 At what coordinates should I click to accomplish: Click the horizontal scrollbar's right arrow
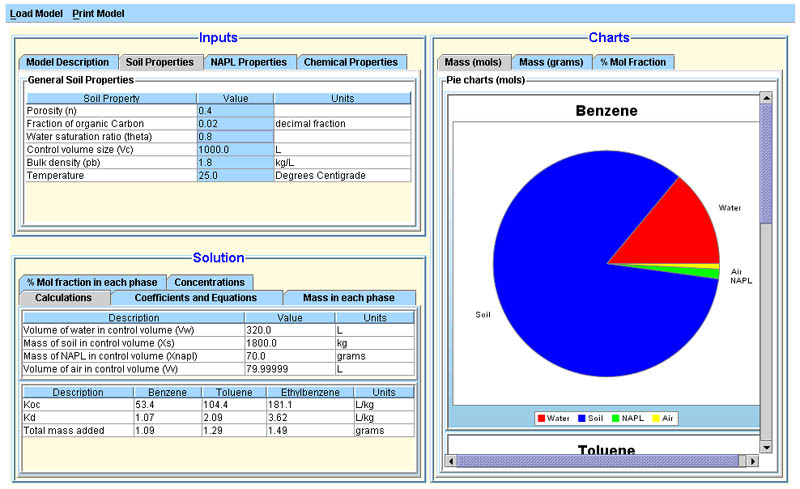753,461
